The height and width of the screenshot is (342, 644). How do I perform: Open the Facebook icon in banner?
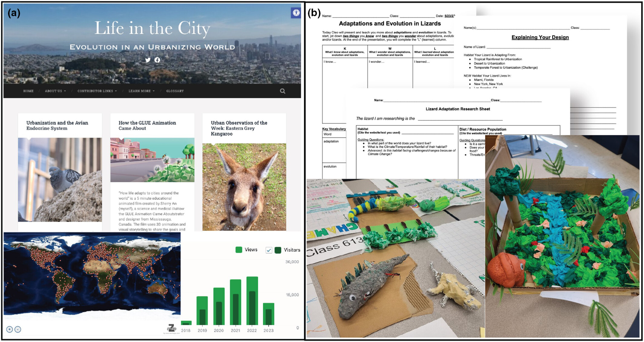click(x=157, y=60)
